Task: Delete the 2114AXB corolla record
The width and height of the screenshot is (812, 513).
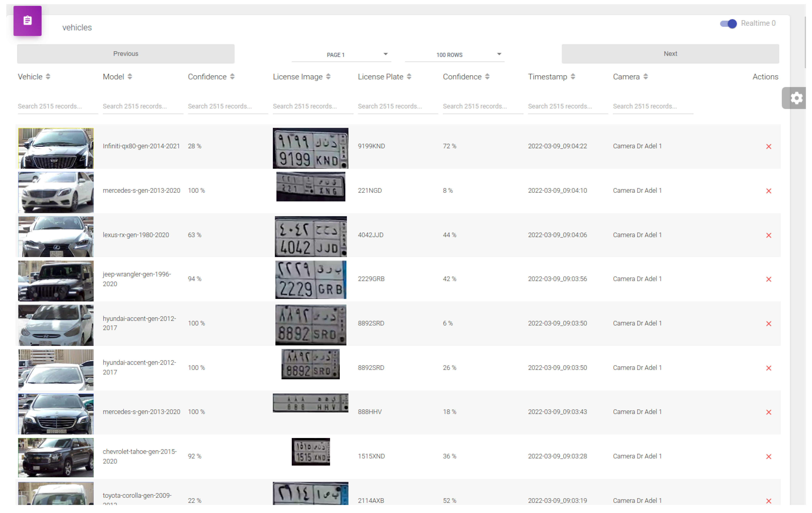Action: (x=769, y=501)
